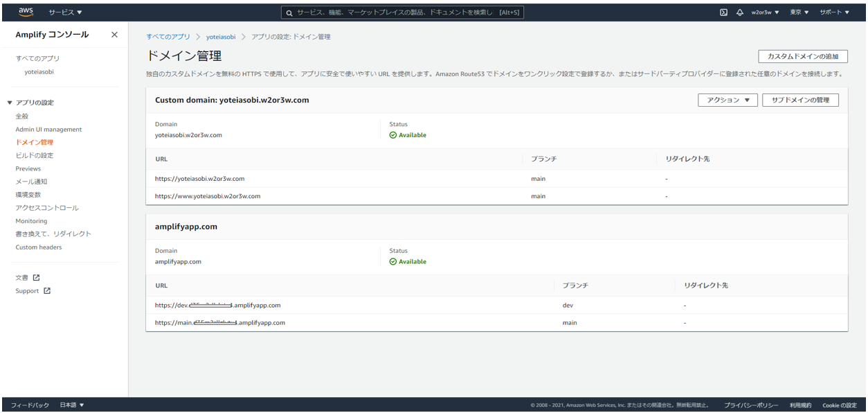Open the 日本語 language selector

point(72,405)
